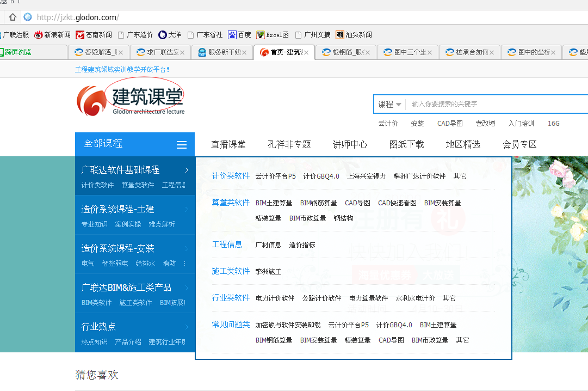Click the 入门培训 hot keyword

[521, 124]
